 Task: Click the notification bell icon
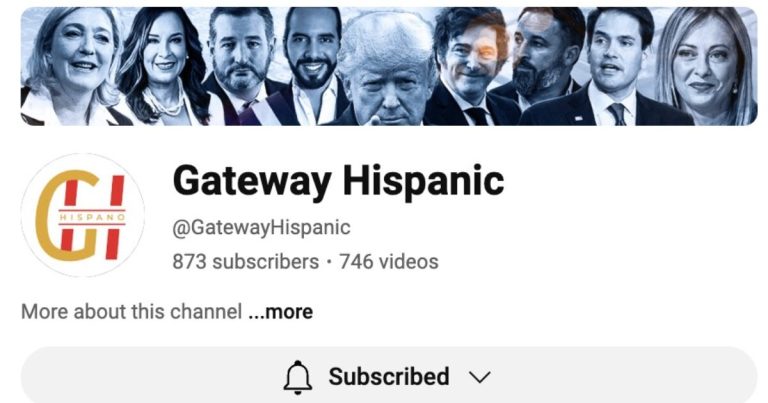[x=298, y=377]
